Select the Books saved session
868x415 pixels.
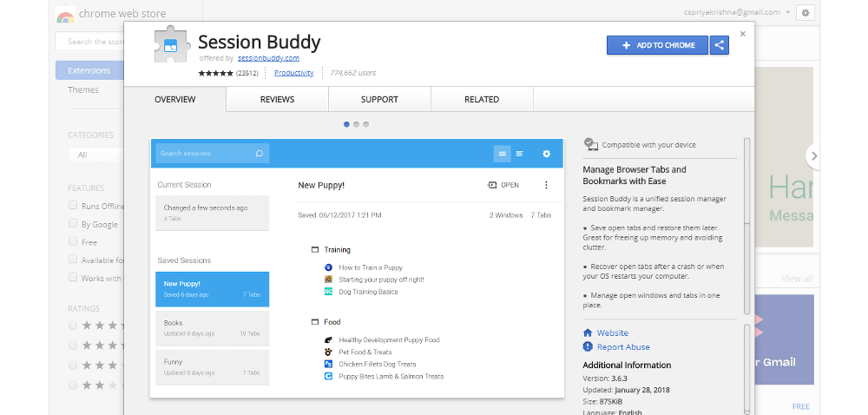click(x=213, y=328)
